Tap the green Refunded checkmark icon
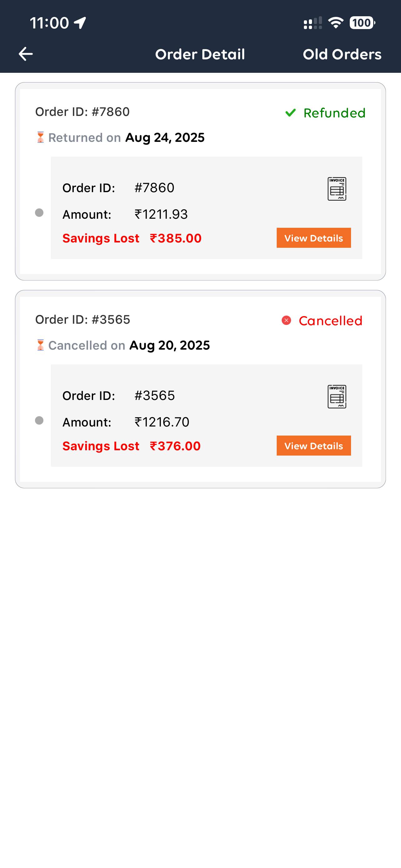 point(290,112)
